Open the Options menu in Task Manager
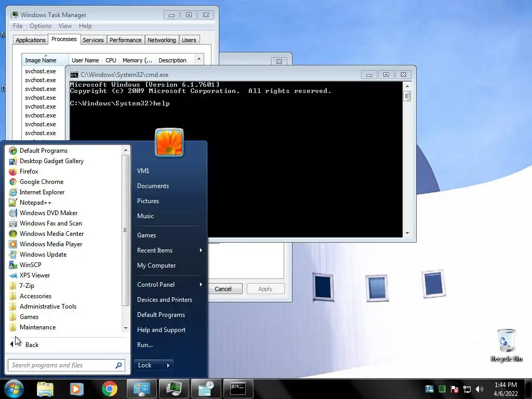The image size is (532, 399). [x=41, y=26]
